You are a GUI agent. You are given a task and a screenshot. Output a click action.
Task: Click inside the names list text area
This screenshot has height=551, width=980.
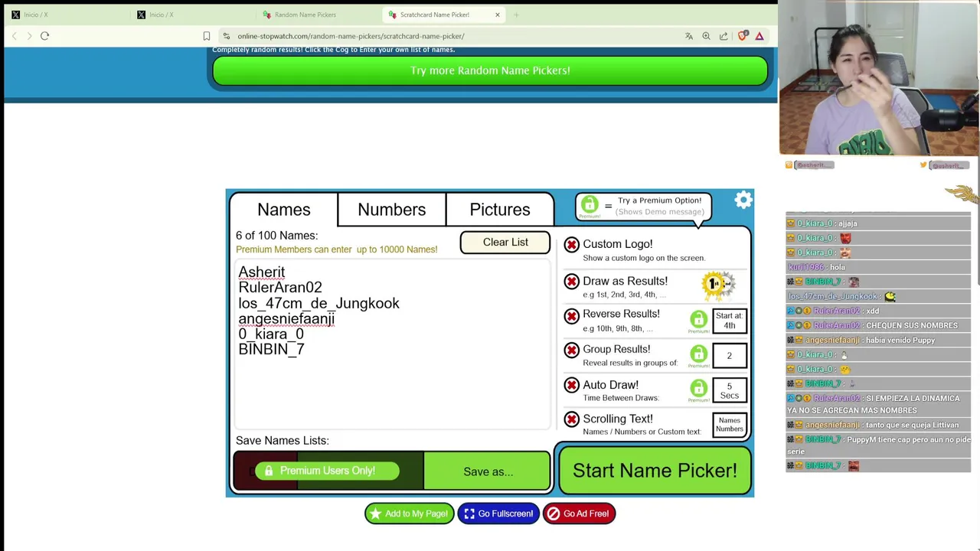(x=392, y=344)
